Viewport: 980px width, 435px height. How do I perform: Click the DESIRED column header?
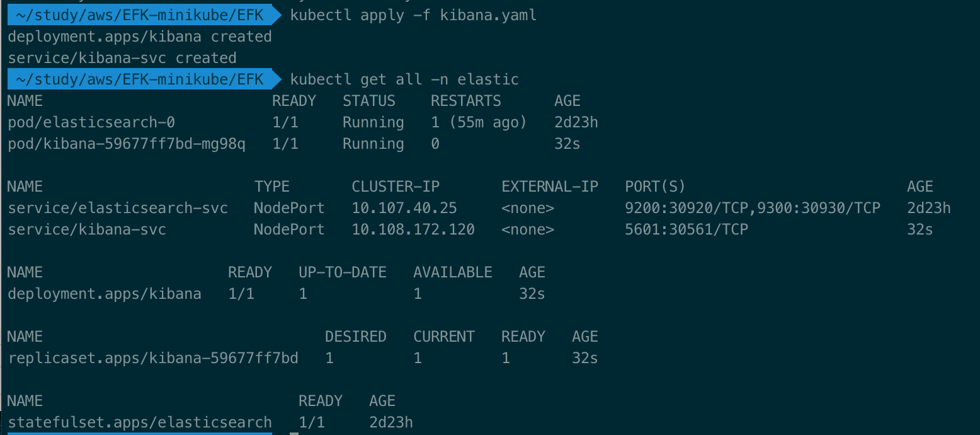[356, 337]
